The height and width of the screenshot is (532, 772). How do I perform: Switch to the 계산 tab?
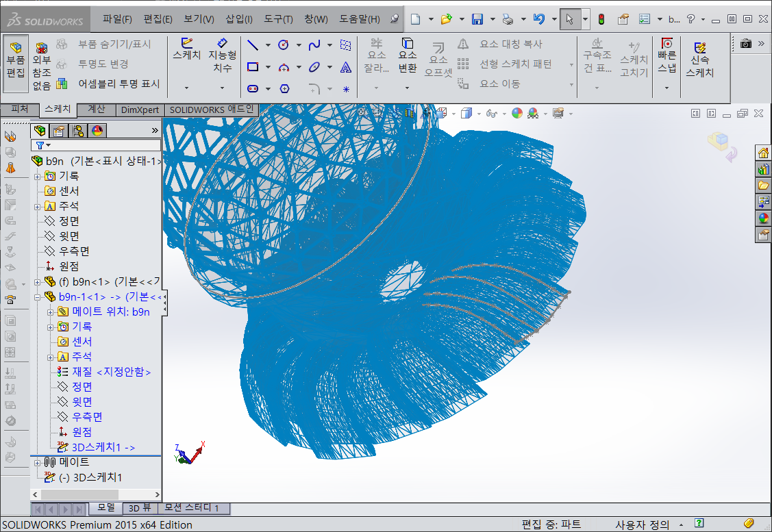coord(97,110)
